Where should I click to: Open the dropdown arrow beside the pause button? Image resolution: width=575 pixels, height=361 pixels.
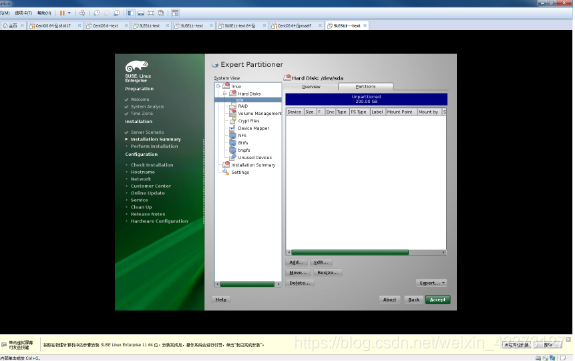[x=69, y=13]
